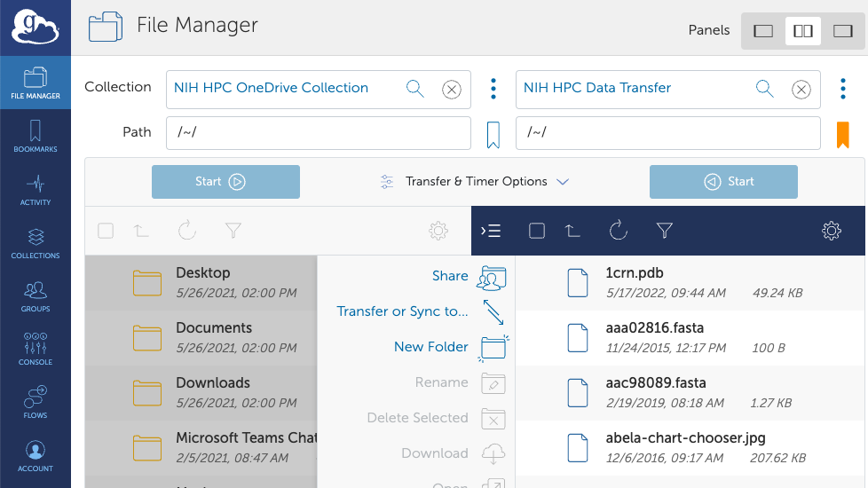
Task: Choose Share from the actions menu
Action: [x=450, y=276]
